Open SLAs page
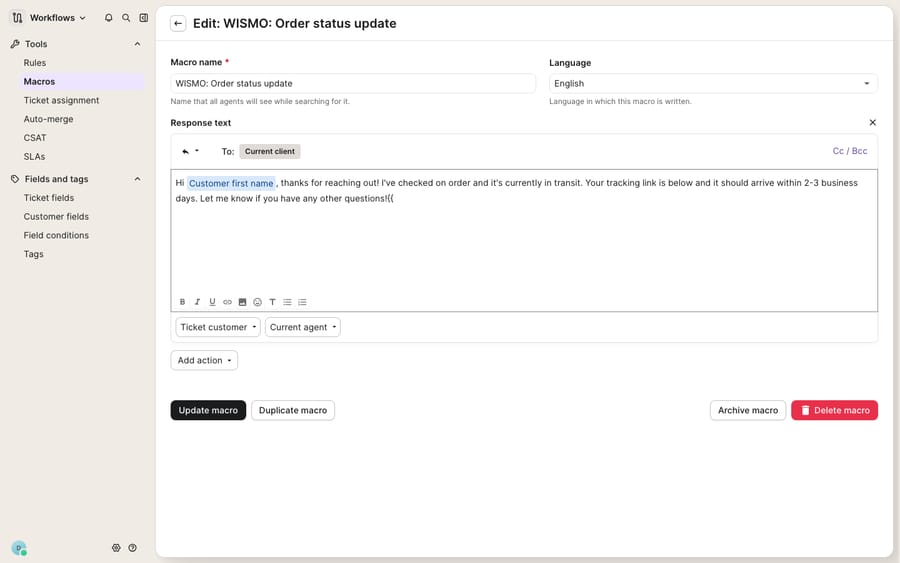Screen dimensions: 900x563 (34, 157)
